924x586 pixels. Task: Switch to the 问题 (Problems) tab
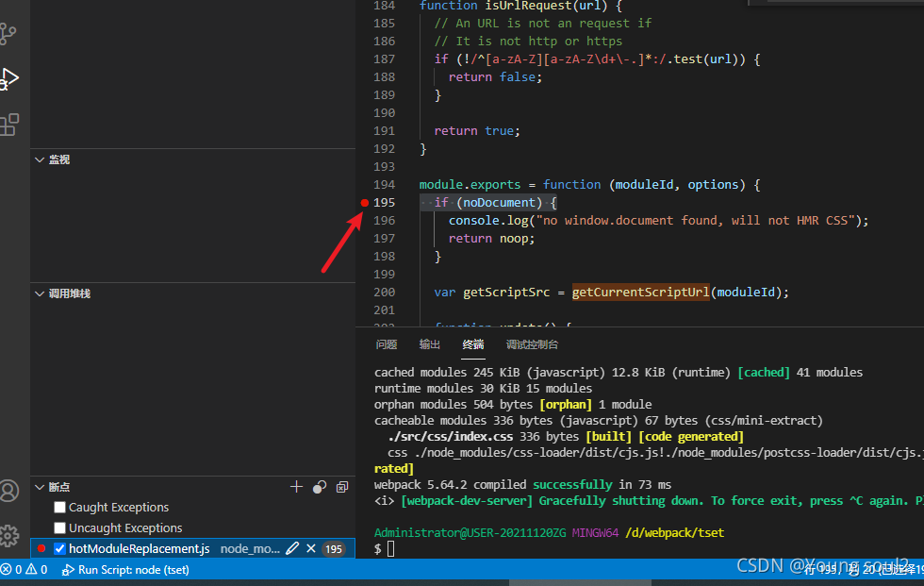click(387, 344)
